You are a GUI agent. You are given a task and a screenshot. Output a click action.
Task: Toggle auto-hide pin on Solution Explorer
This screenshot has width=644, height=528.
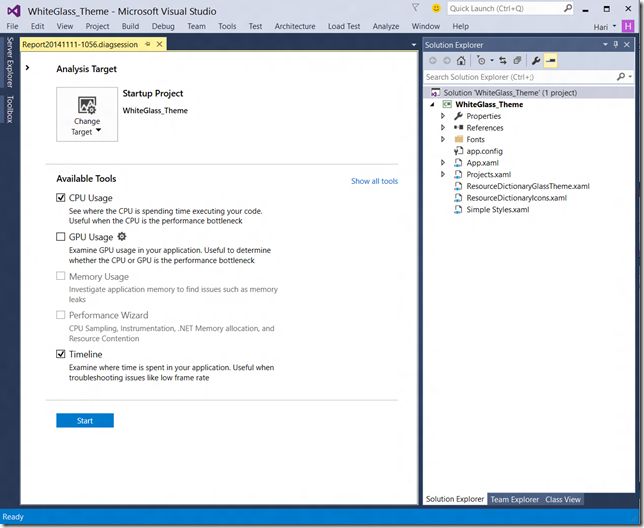[616, 44]
